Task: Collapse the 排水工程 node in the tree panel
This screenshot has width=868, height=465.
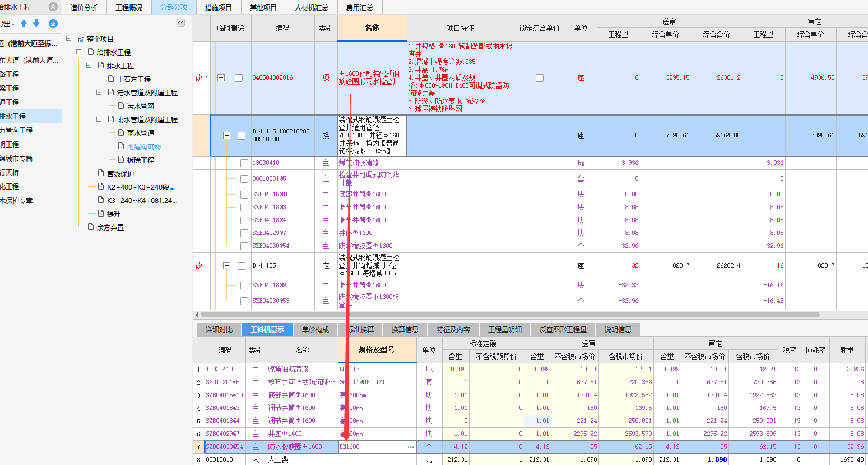Action: [x=89, y=66]
